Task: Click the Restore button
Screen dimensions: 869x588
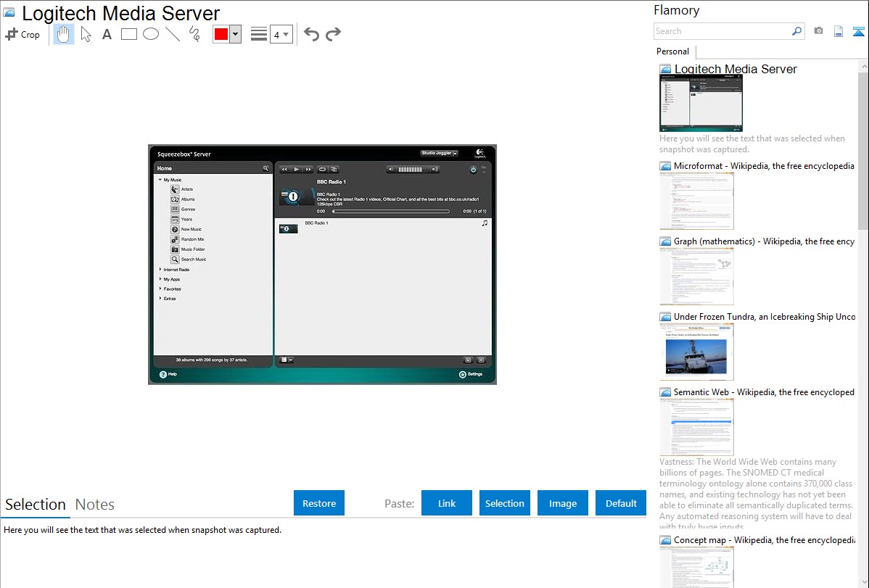Action: 319,503
